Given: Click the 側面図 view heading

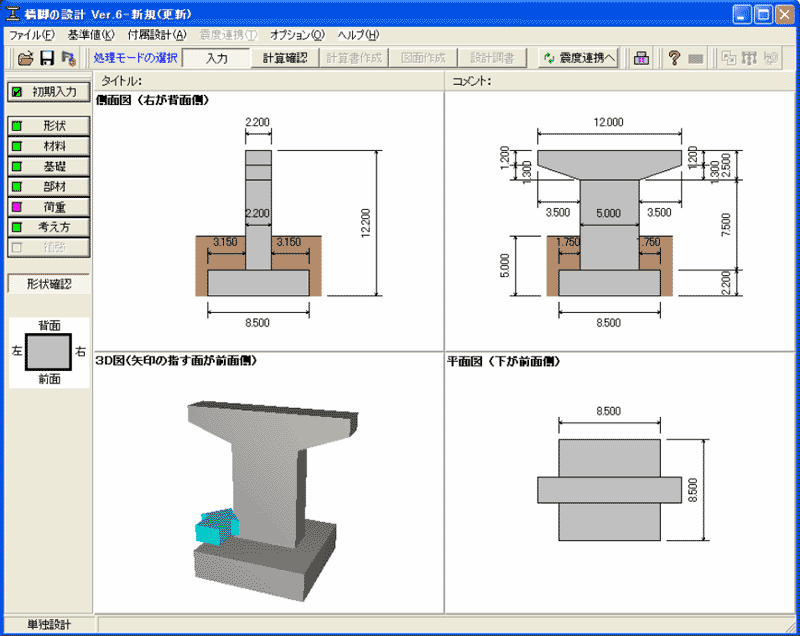Looking at the screenshot, I should click(x=153, y=100).
